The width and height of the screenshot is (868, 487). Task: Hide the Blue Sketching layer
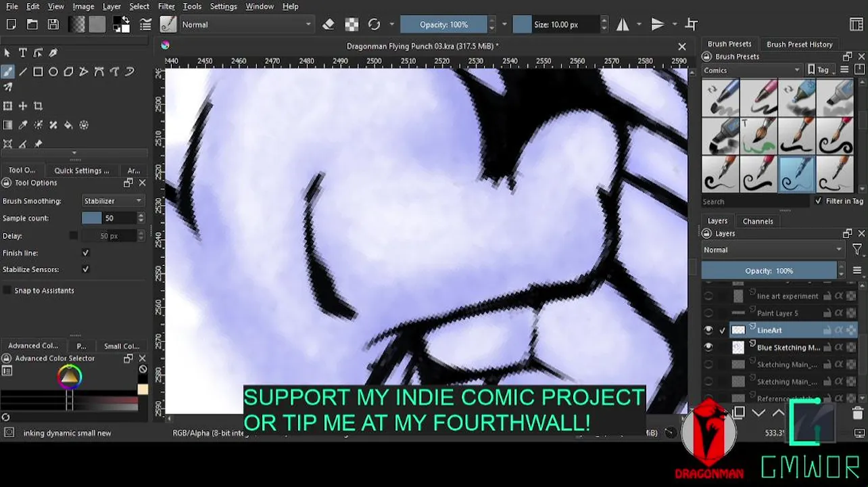(708, 347)
